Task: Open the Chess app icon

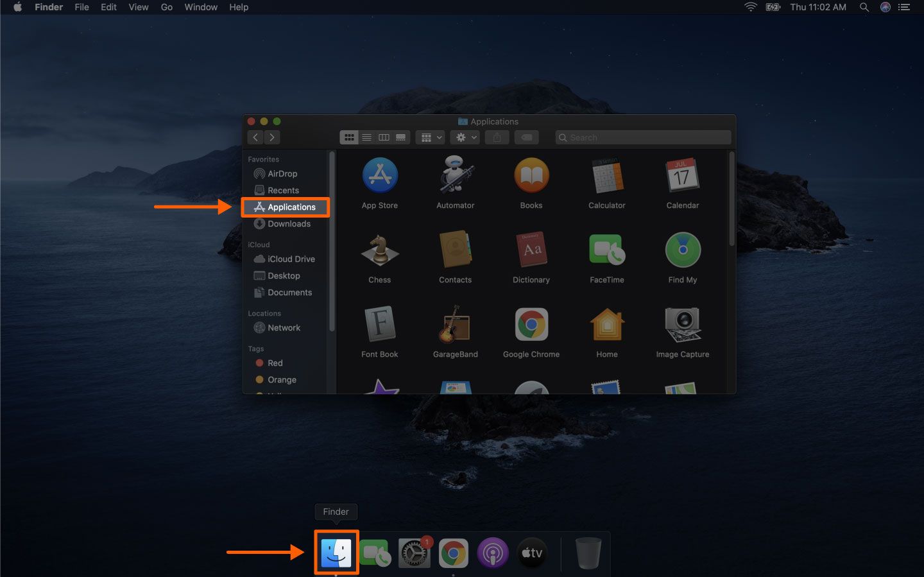Action: click(380, 250)
